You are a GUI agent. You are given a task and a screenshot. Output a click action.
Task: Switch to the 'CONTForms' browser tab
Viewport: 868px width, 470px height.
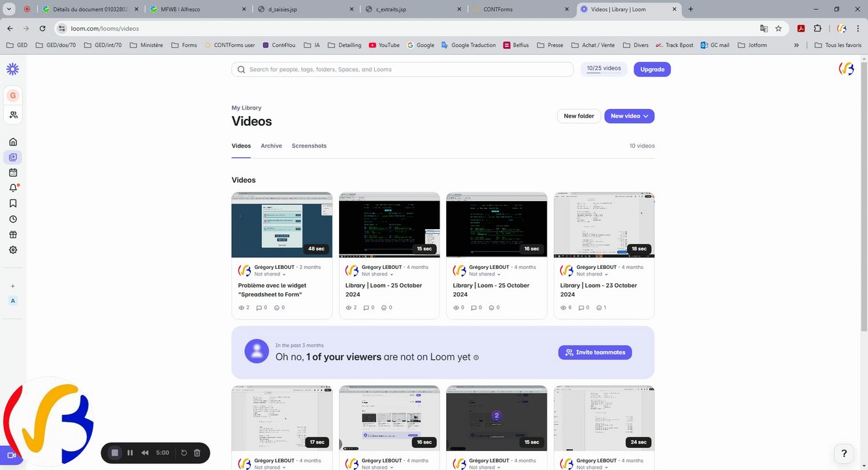521,9
